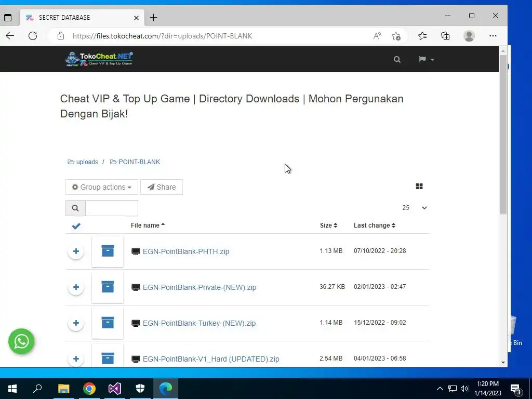
Task: Open the browser profile avatar
Action: tap(469, 36)
